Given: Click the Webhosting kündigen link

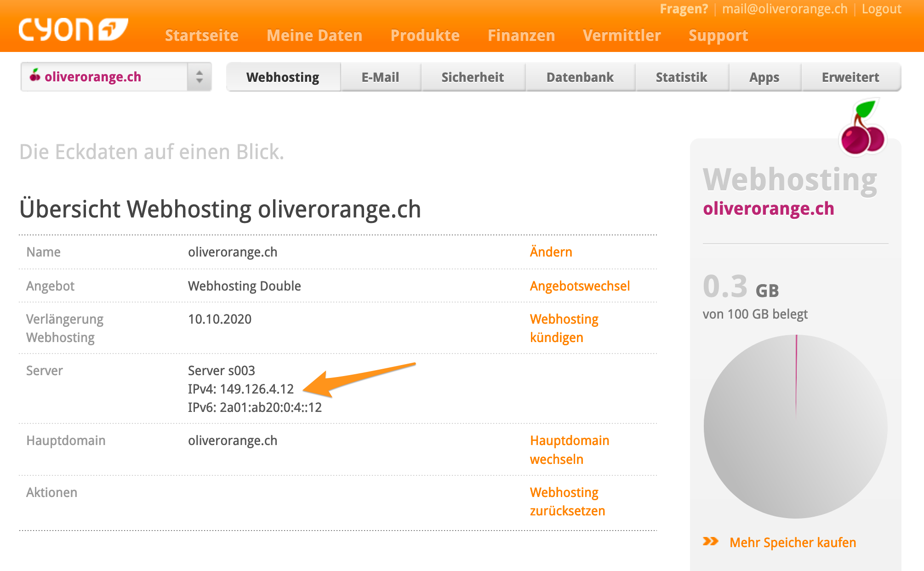Looking at the screenshot, I should pyautogui.click(x=564, y=328).
